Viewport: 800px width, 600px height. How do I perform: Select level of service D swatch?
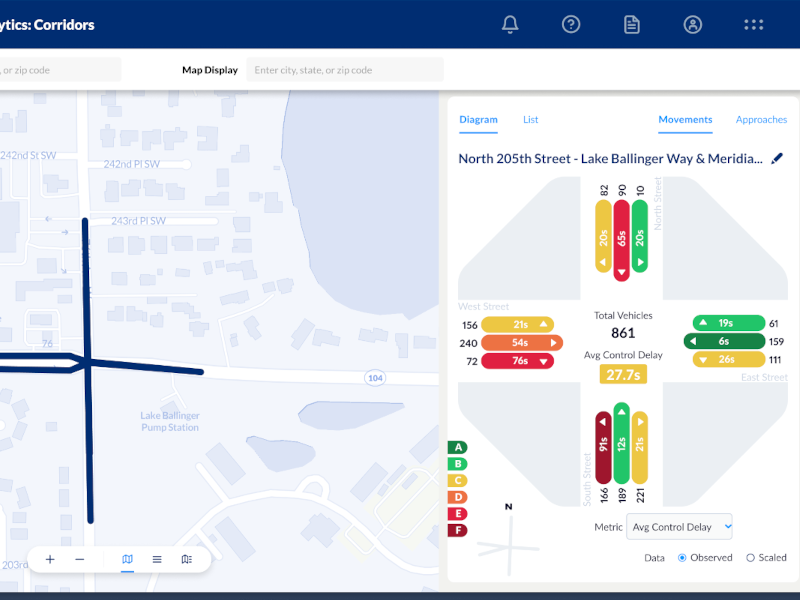pyautogui.click(x=458, y=497)
